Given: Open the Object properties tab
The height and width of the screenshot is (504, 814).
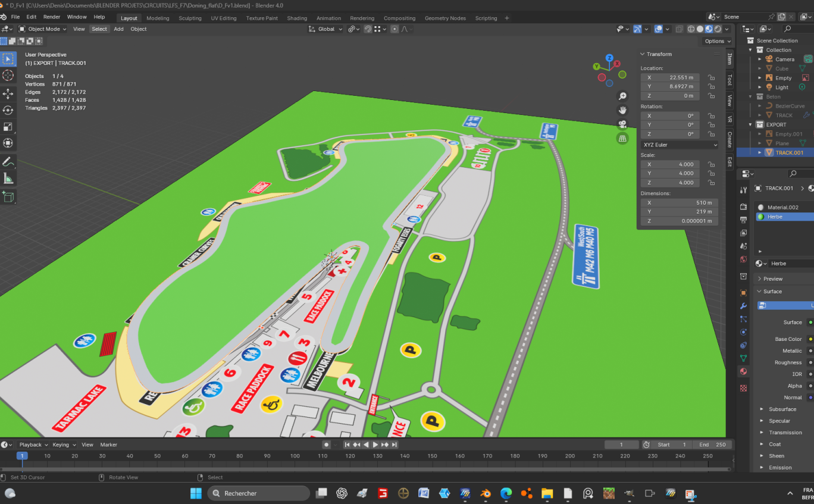Looking at the screenshot, I should pyautogui.click(x=743, y=293).
